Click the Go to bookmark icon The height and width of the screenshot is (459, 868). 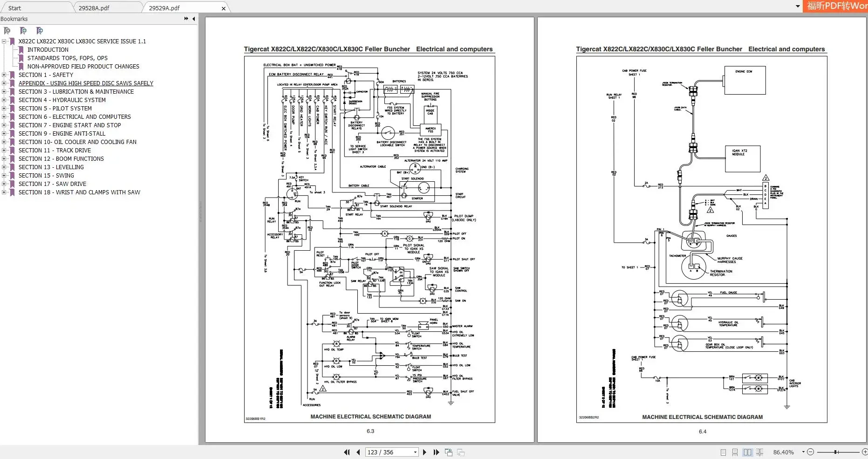40,31
